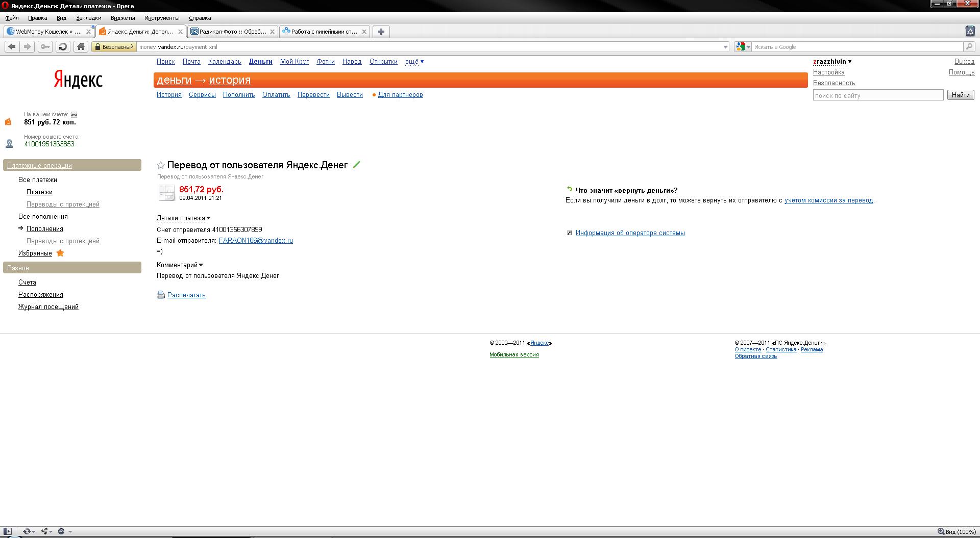Open the Мобильная версия link
Screen dimensions: 980x538
[x=514, y=355]
